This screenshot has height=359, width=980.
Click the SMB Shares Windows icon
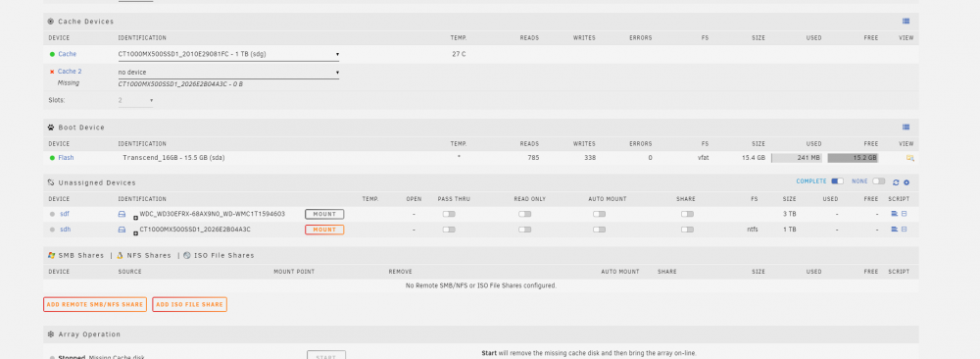51,255
